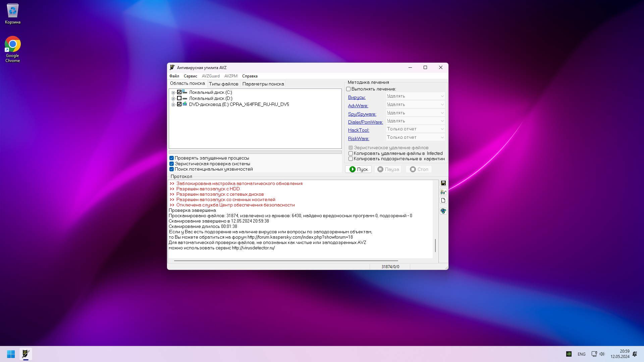Expand DVD-дисковод (E:) tree node

(x=173, y=105)
